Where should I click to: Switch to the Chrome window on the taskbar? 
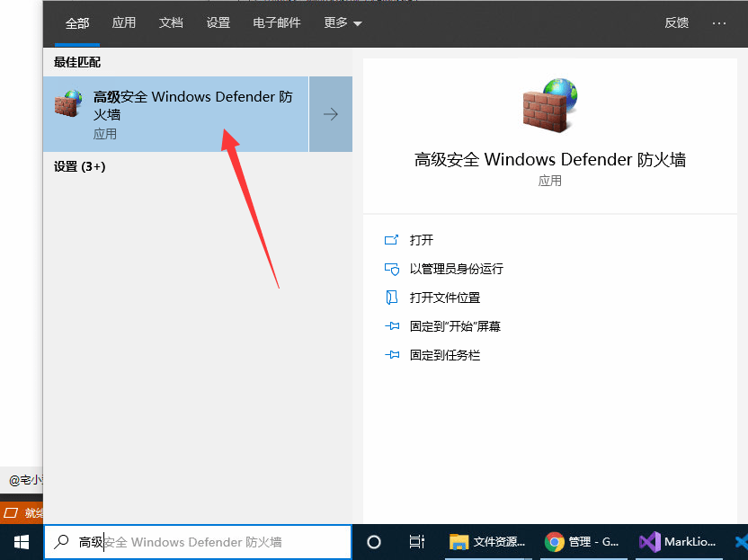pyautogui.click(x=583, y=542)
